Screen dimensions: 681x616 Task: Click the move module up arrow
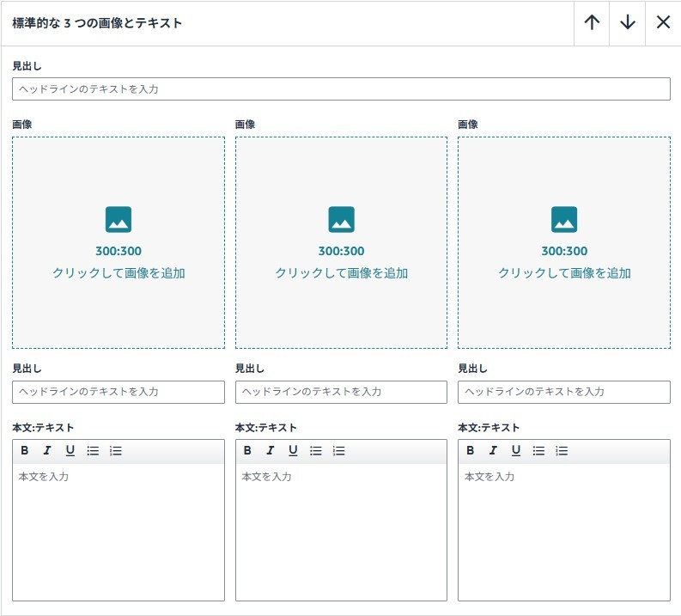[x=592, y=23]
